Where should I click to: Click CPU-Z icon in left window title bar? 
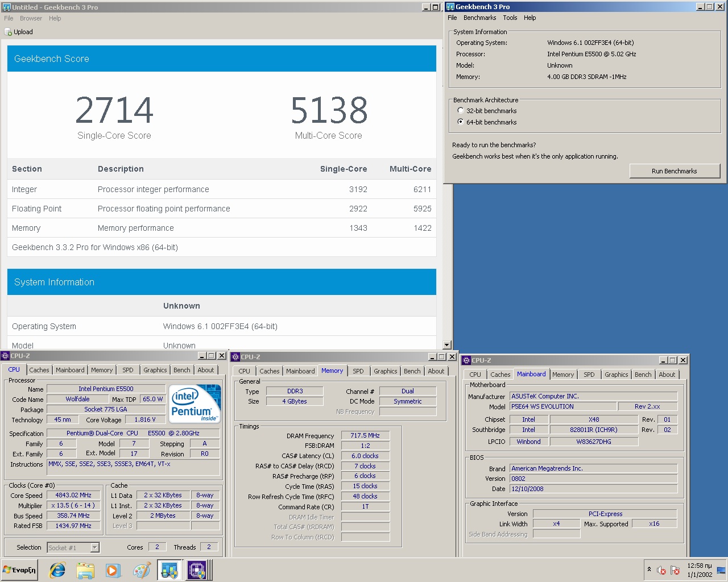point(5,356)
